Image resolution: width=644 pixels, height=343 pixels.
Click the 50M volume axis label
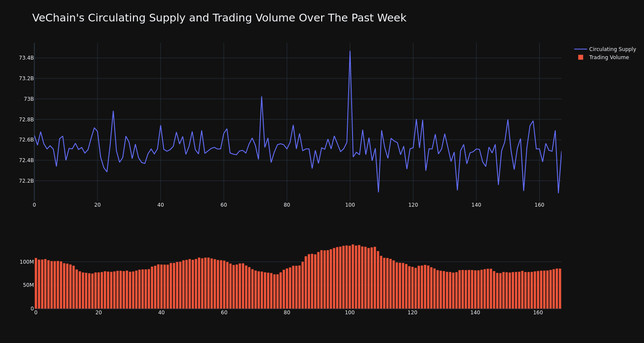click(x=28, y=285)
